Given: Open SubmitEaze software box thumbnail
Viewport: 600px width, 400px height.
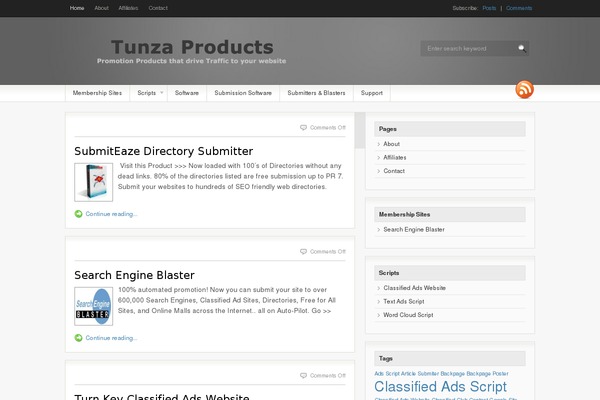Looking at the screenshot, I should [93, 182].
